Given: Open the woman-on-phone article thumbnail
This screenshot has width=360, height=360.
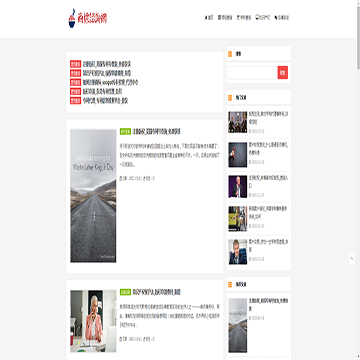Looking at the screenshot, I should tap(93, 321).
